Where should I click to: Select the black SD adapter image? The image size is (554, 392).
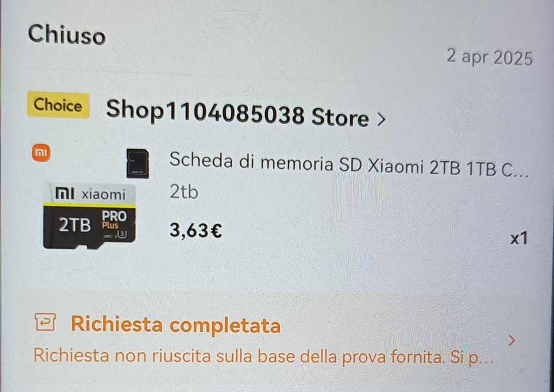138,163
